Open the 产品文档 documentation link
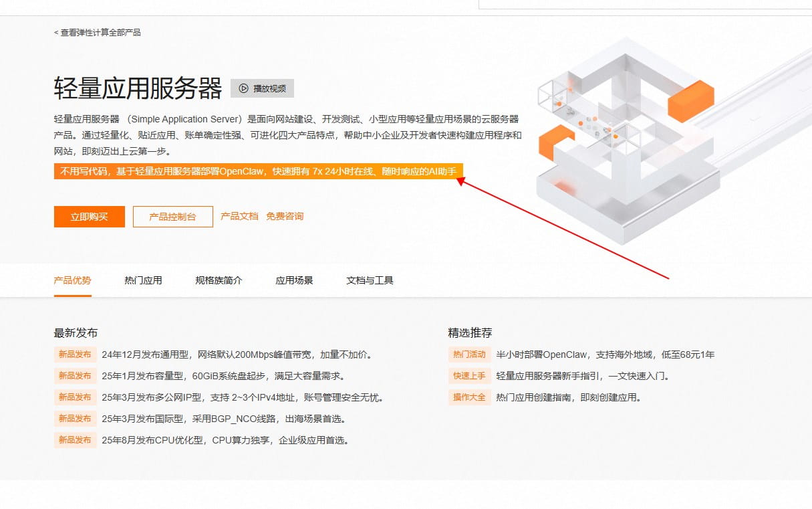812x509 pixels. pos(239,215)
